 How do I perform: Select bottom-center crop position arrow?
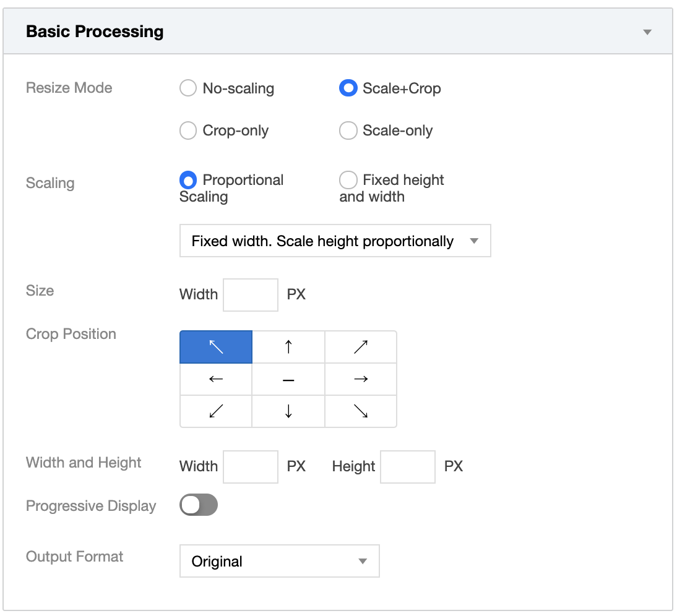pyautogui.click(x=288, y=411)
